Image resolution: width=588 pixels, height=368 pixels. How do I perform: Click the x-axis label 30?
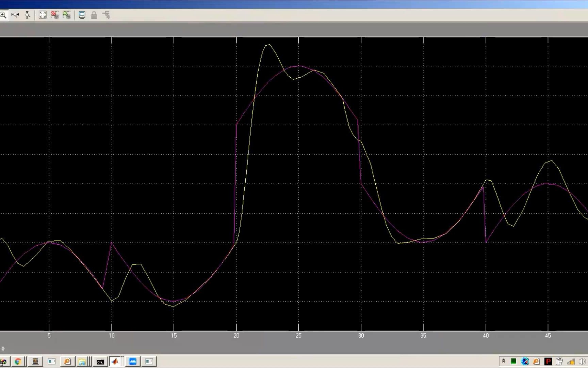point(361,336)
